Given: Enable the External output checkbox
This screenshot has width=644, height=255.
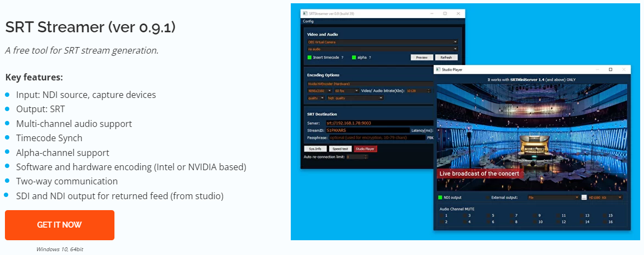Looking at the screenshot, I should point(487,198).
